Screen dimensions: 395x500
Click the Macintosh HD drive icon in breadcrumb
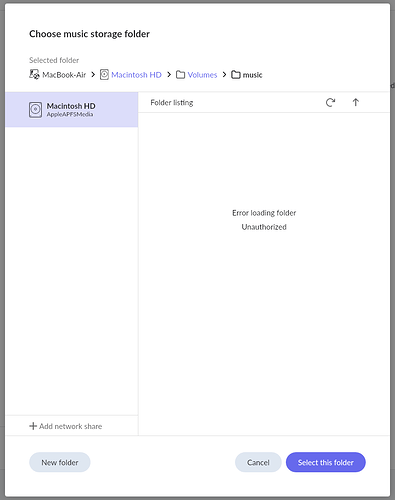104,74
